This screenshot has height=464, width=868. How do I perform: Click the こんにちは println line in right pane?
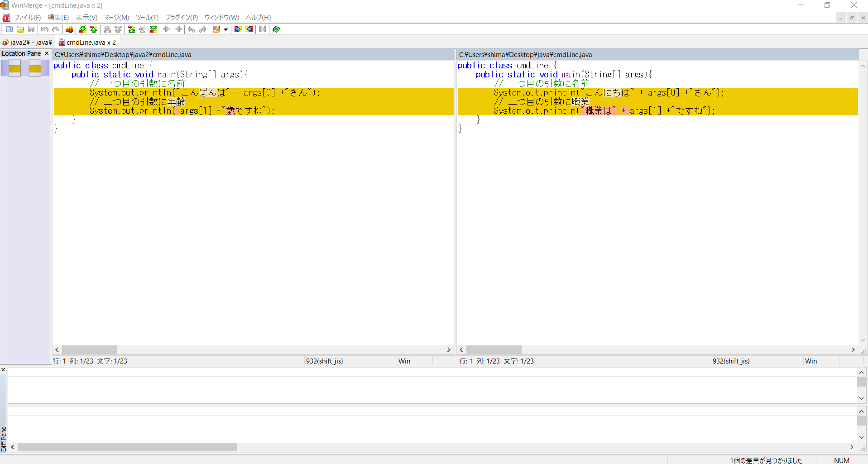pyautogui.click(x=658, y=93)
